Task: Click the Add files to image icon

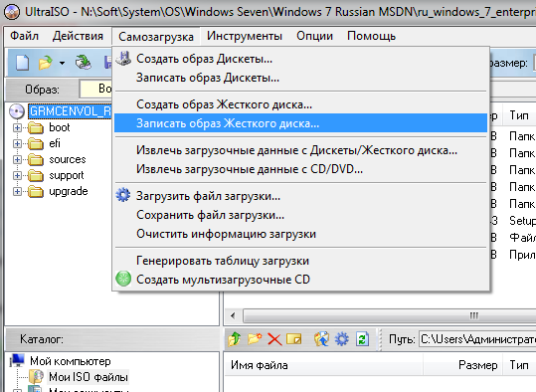Action: (x=321, y=339)
